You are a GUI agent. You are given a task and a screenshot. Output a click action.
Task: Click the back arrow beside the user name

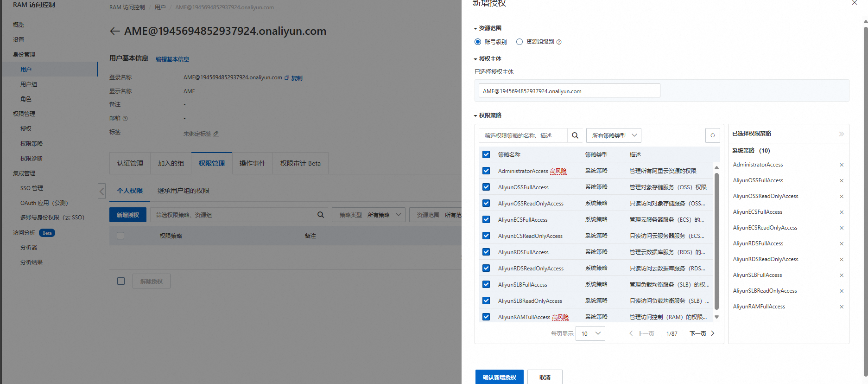115,31
